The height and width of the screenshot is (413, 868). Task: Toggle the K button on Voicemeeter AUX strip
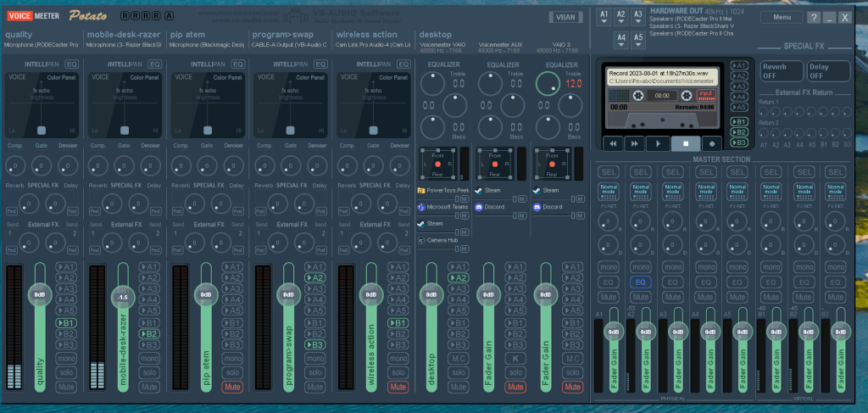pyautogui.click(x=515, y=358)
